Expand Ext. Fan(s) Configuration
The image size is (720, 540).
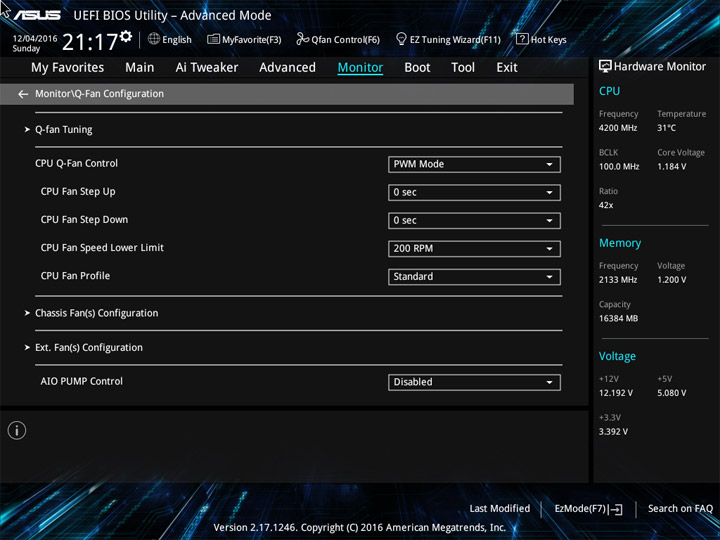tap(89, 348)
